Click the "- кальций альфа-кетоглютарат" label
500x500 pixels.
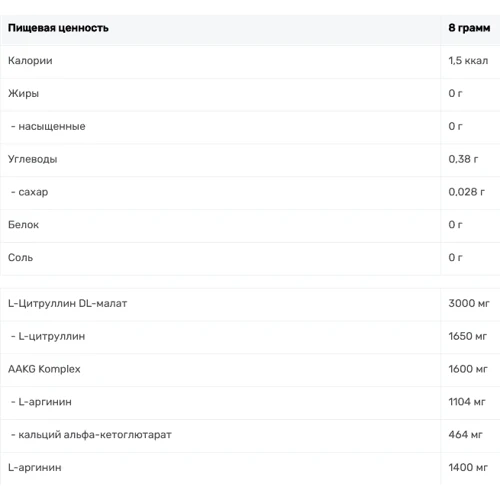tap(91, 435)
